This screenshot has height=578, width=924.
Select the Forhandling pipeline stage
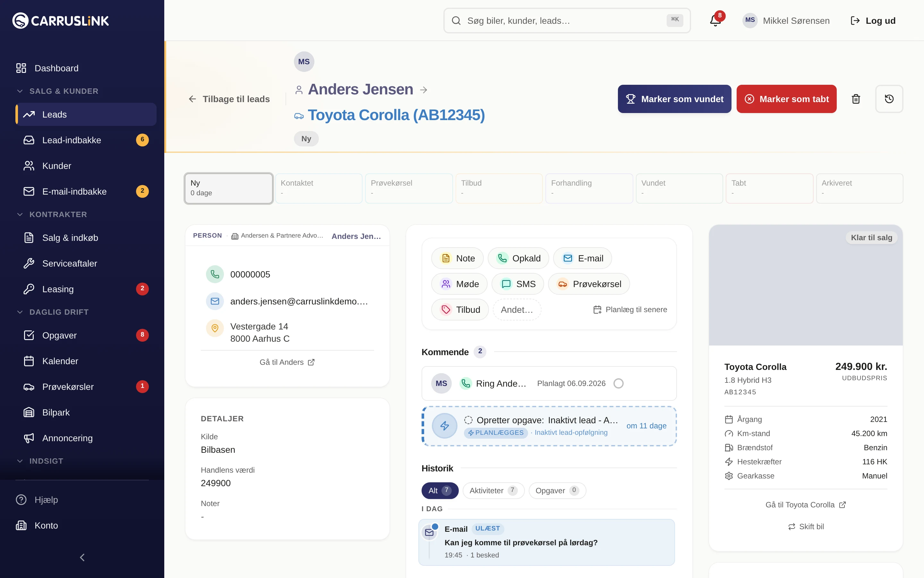589,188
